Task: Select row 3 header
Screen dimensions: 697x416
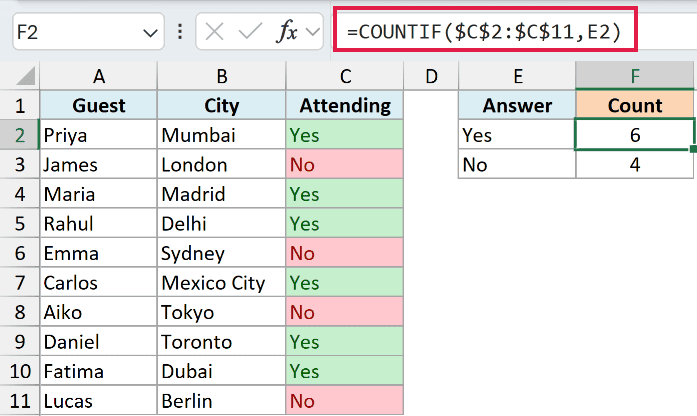Action: coord(20,164)
